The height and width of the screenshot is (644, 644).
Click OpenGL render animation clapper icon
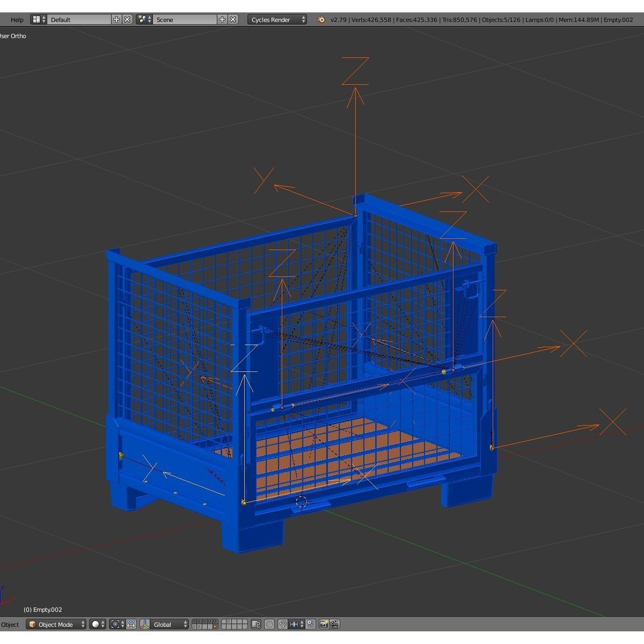(x=335, y=624)
